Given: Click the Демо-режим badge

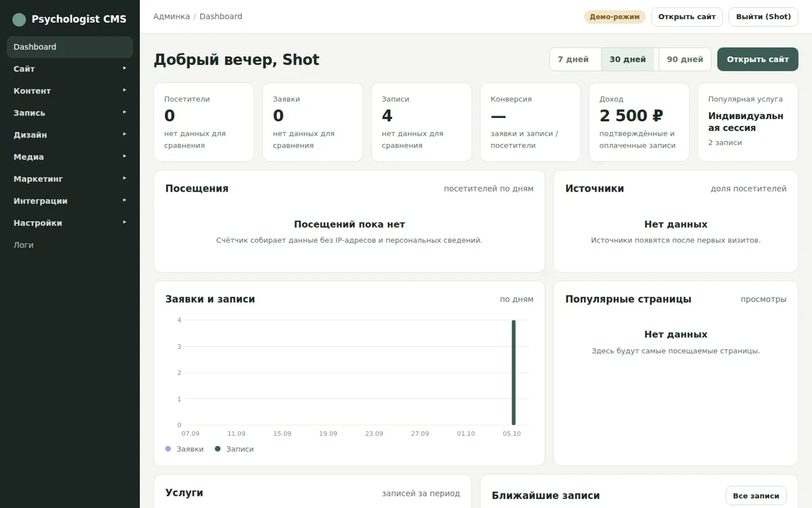Looking at the screenshot, I should pyautogui.click(x=614, y=17).
